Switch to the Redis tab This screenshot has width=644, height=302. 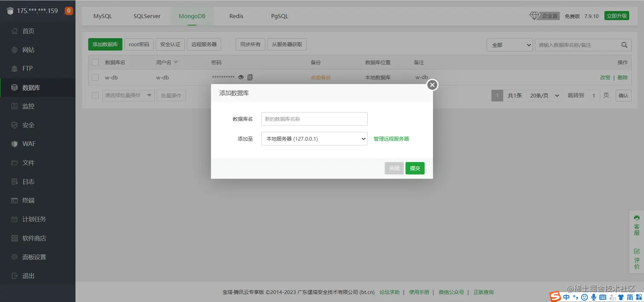click(x=236, y=16)
